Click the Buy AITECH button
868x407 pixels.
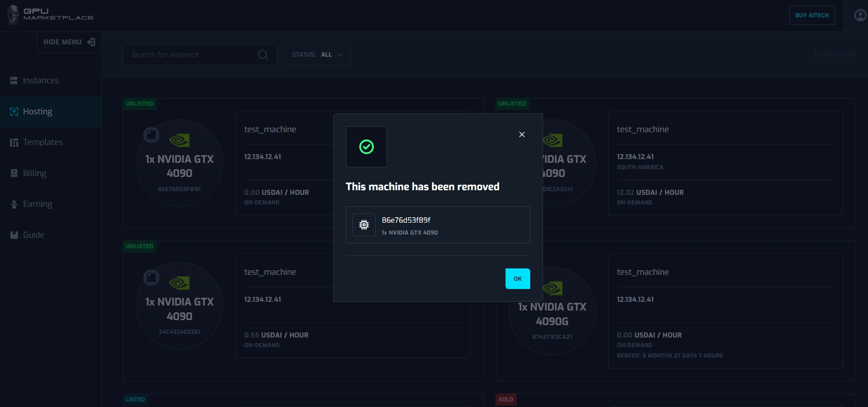point(812,15)
